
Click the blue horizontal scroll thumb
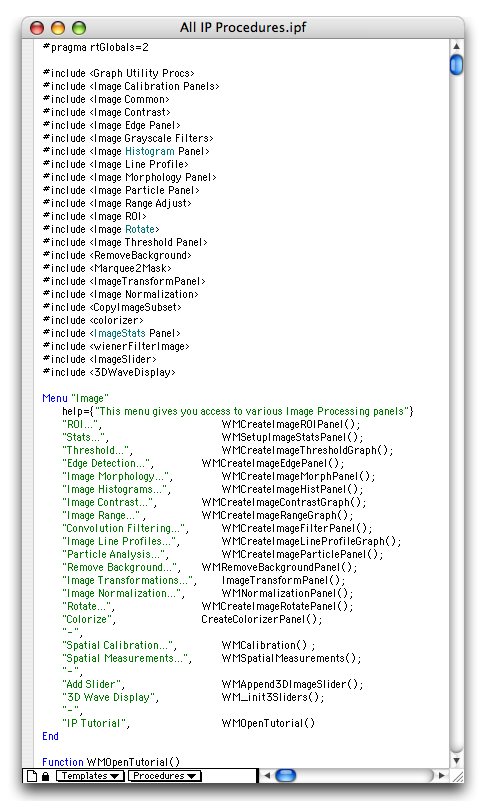pos(285,775)
